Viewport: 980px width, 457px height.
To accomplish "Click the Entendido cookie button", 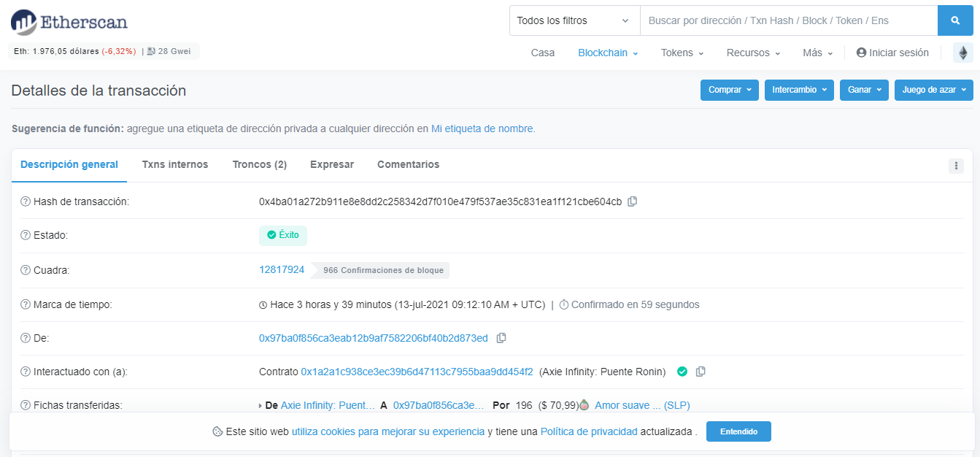I will pos(738,431).
